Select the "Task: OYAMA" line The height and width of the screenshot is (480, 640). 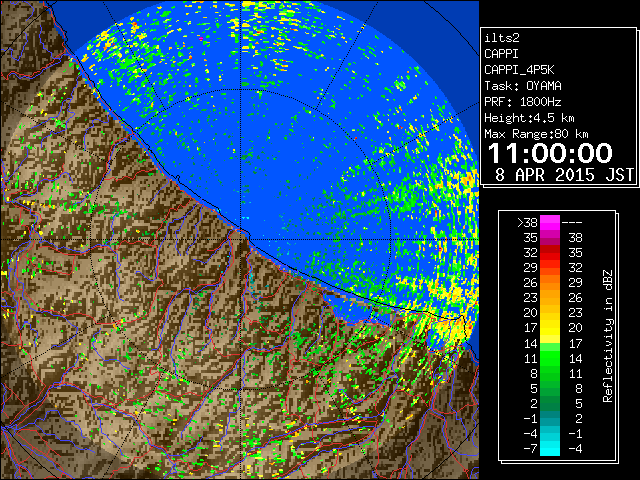[523, 86]
